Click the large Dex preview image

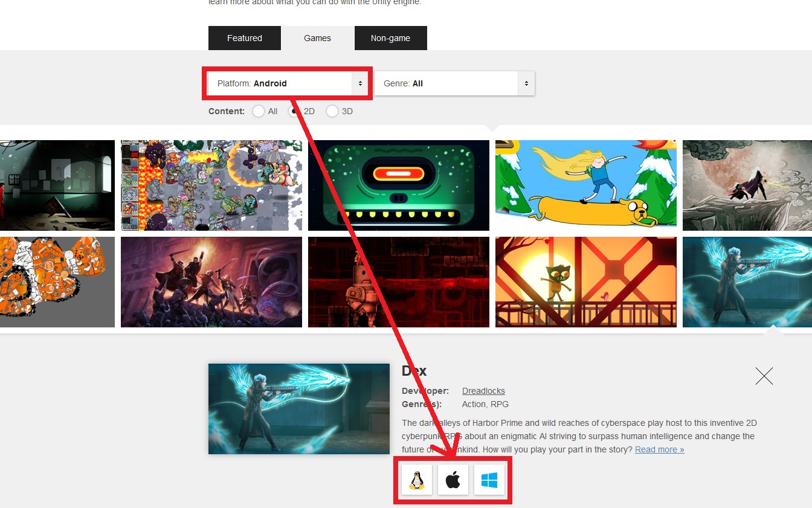299,409
